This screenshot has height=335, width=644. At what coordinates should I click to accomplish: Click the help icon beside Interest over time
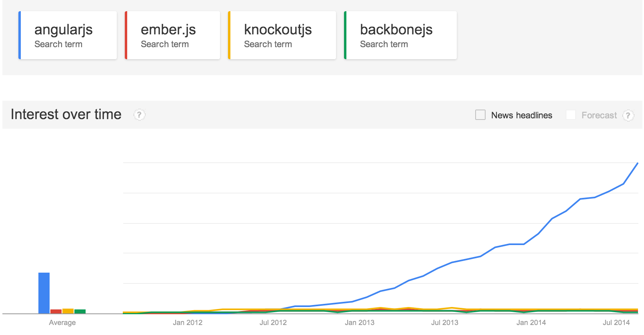click(139, 115)
